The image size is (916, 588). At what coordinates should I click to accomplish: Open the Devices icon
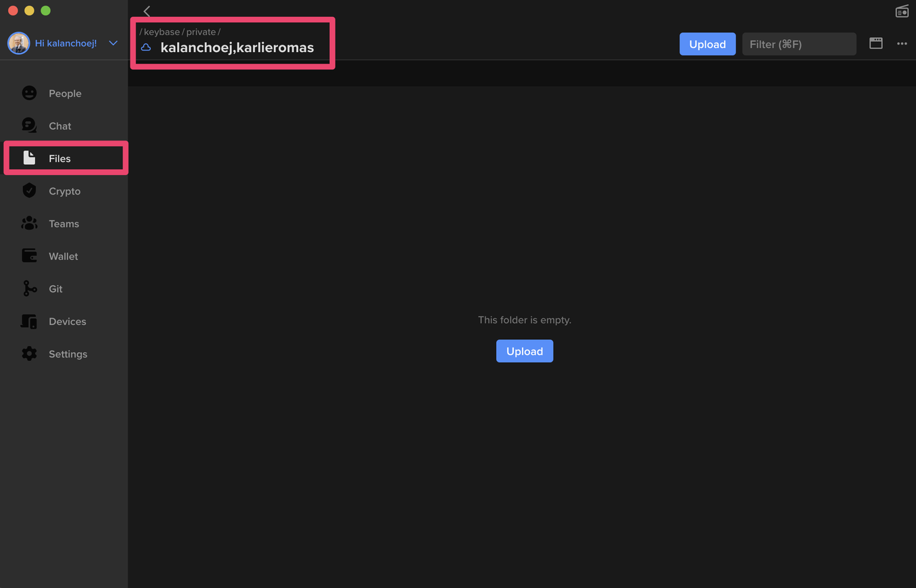29,321
